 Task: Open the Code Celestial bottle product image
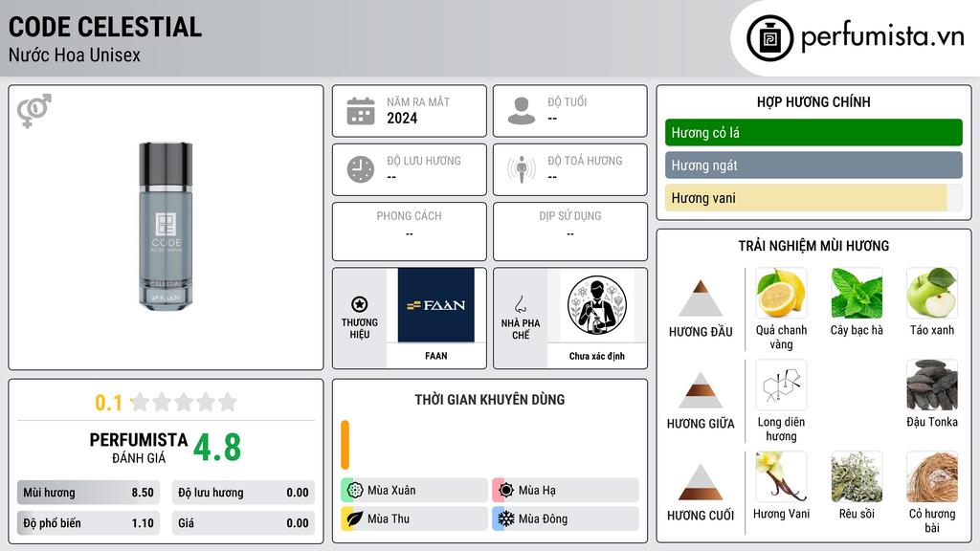click(166, 226)
